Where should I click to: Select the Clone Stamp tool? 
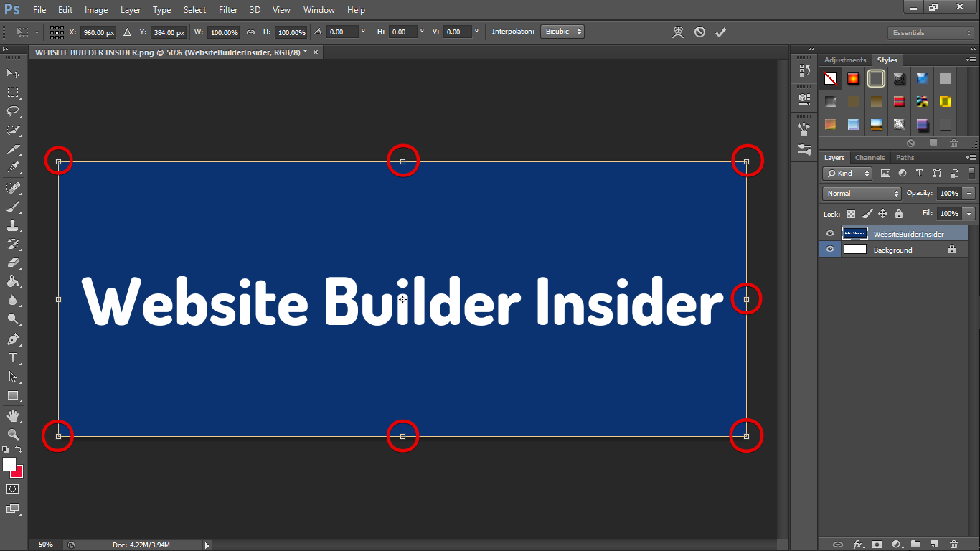click(x=13, y=225)
